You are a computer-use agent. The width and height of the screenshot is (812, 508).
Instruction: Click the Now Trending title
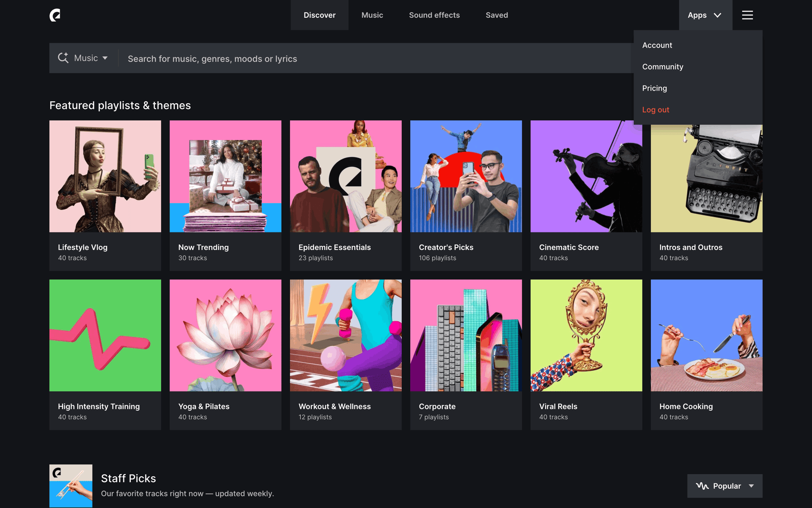tap(203, 247)
